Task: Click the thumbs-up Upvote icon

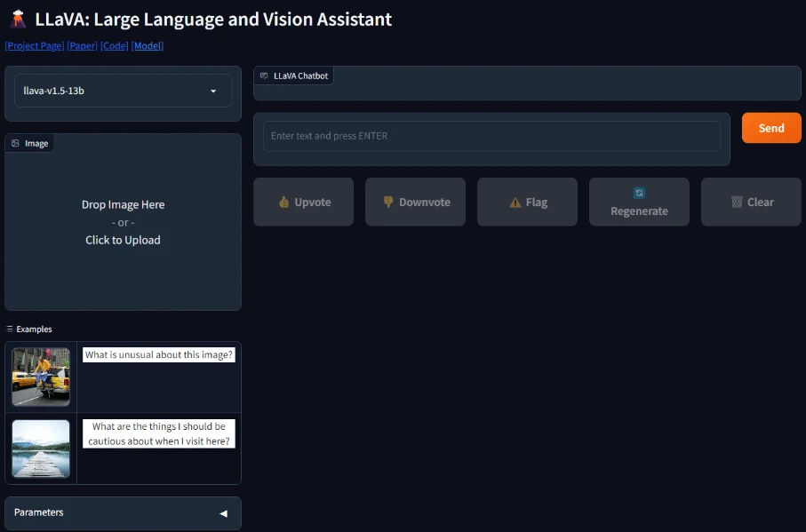Action: point(284,202)
